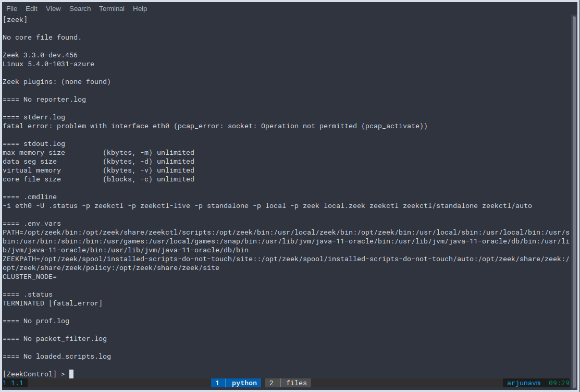Click '==== No loaded_scripts.log' line
Screen dimensions: 580x392
[57, 357]
